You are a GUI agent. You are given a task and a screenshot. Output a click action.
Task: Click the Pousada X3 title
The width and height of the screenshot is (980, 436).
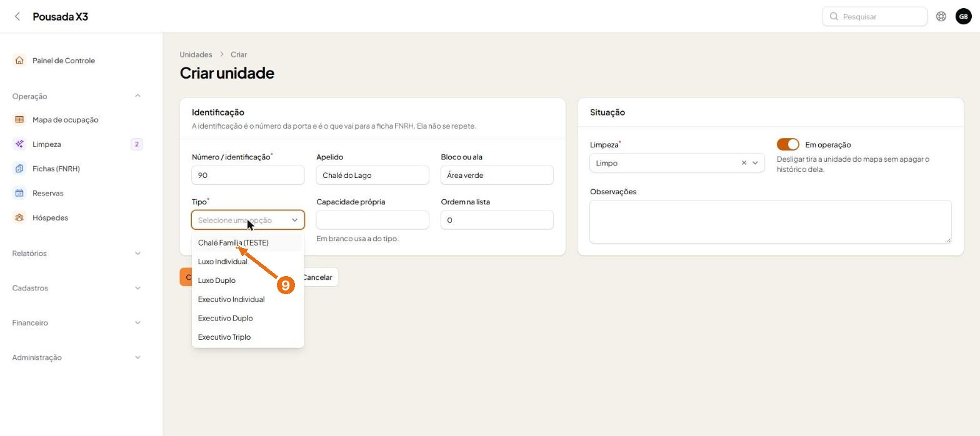(60, 16)
